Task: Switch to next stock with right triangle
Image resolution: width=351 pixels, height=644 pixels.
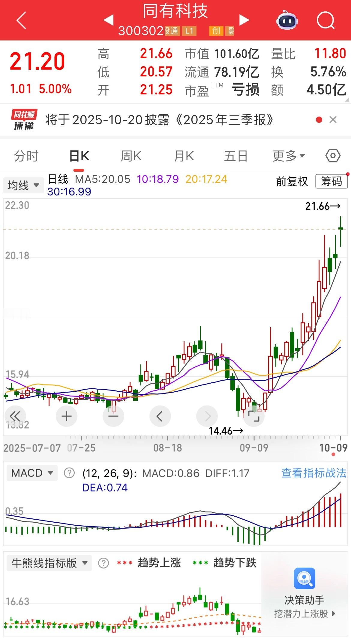Action: coord(244,20)
